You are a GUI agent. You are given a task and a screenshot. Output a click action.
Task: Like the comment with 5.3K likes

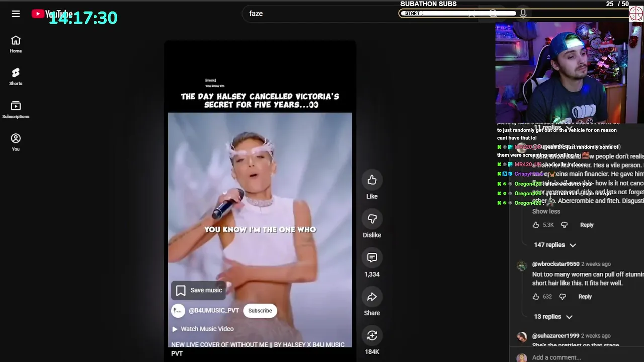pyautogui.click(x=536, y=225)
